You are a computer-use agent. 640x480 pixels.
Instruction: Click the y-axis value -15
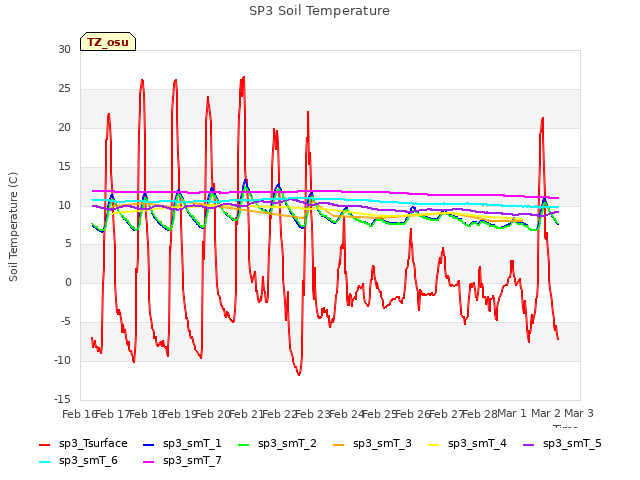[62, 399]
